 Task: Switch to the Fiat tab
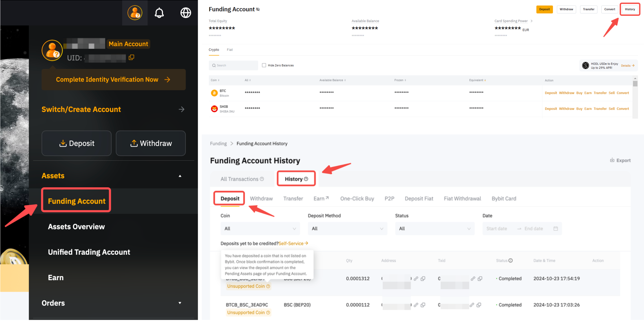230,50
